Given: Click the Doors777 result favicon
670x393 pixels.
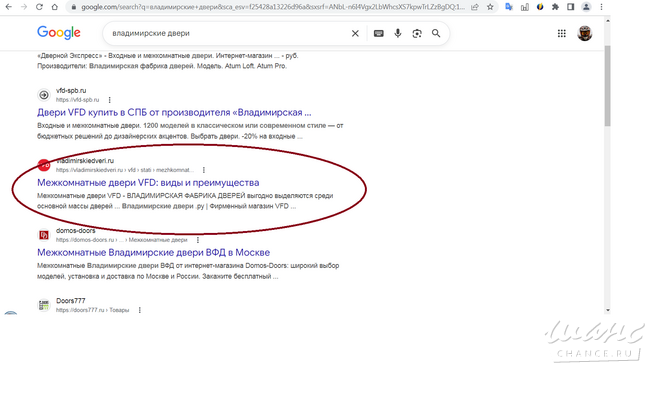Looking at the screenshot, I should tap(44, 305).
